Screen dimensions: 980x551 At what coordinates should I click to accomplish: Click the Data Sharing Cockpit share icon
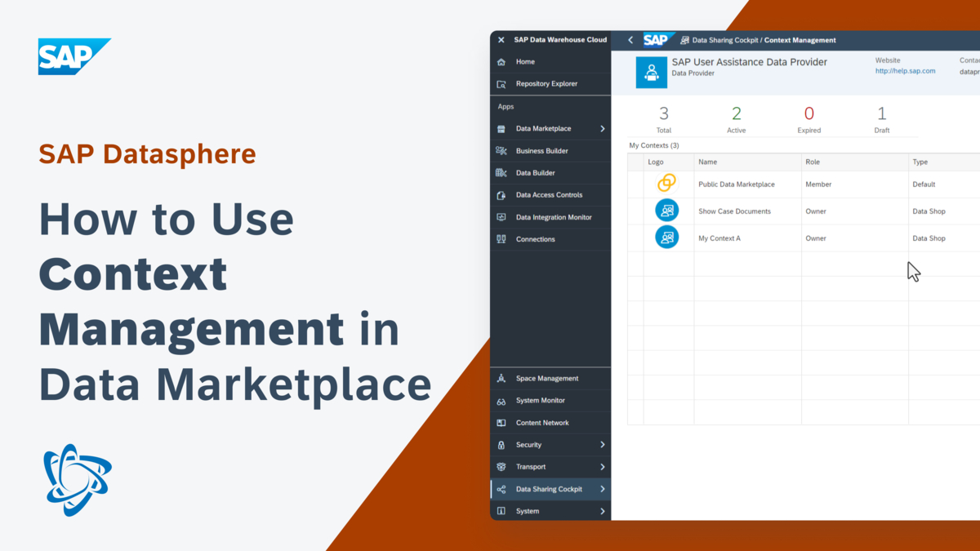501,488
